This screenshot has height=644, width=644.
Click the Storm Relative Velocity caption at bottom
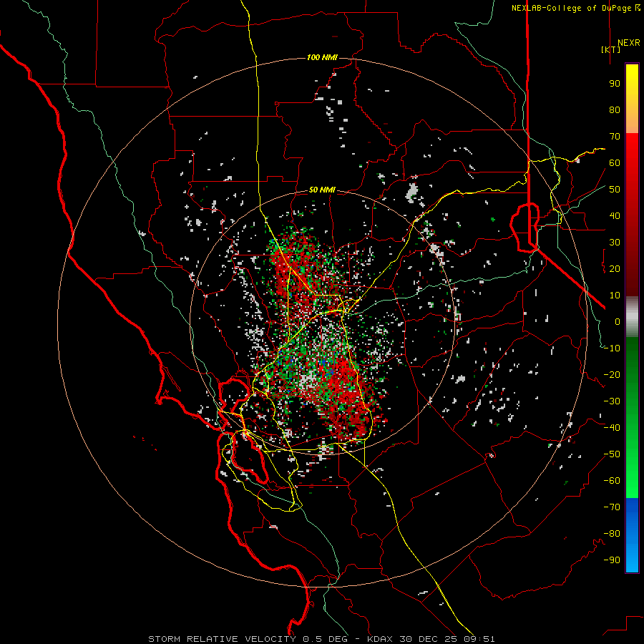321,639
